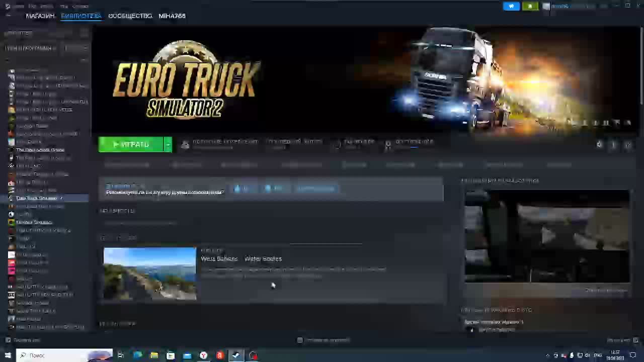Open the МАГАЗИН (Store) tab

(40, 16)
